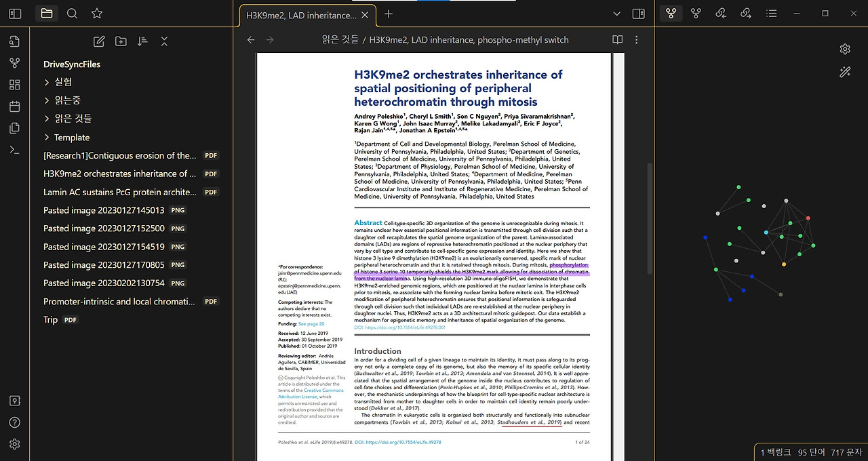Viewport: 868px width, 461px height.
Task: Select the non-highlighted graph sidebar tab
Action: pyautogui.click(x=696, y=14)
